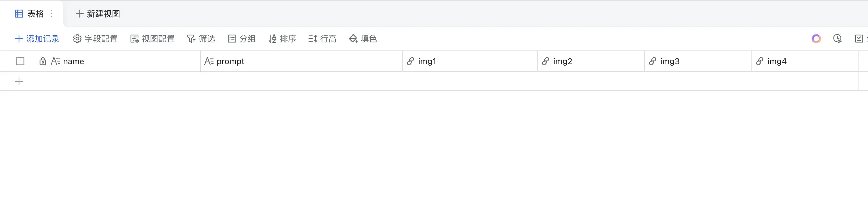868x212 pixels.
Task: Create a new view with 新建视图
Action: pyautogui.click(x=98, y=14)
